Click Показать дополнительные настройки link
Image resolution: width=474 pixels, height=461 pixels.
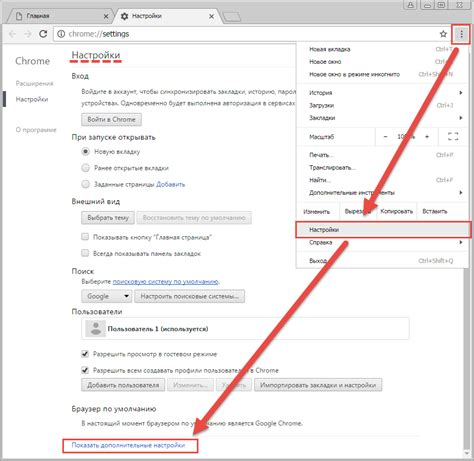128,445
